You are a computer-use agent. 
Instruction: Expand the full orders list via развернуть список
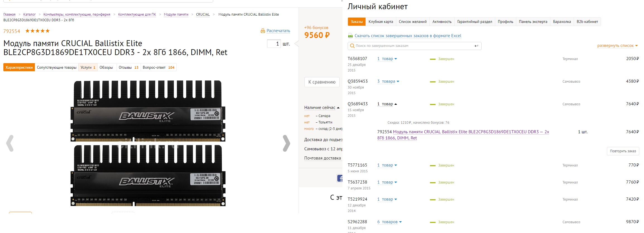[617, 46]
